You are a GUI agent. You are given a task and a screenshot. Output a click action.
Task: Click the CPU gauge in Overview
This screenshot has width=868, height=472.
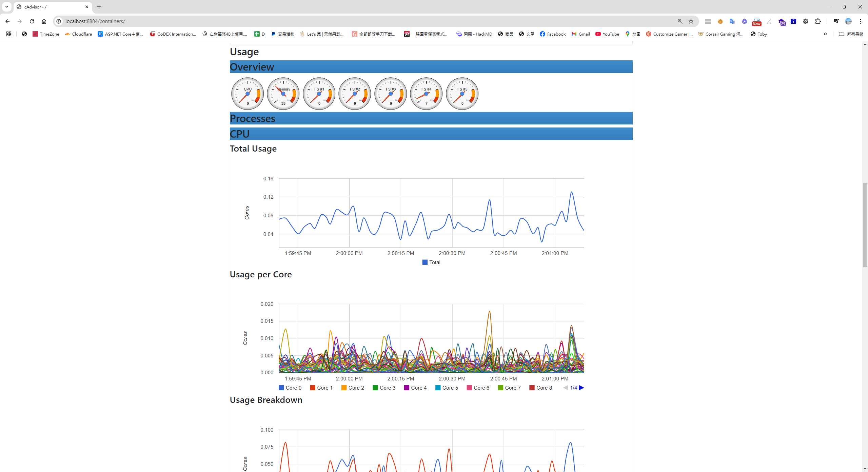click(x=247, y=93)
